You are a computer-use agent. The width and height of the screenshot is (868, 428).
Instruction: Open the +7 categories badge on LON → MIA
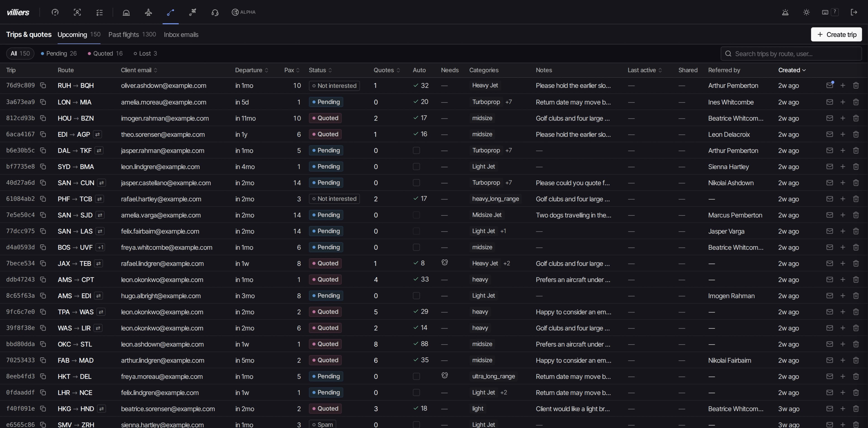coord(508,102)
